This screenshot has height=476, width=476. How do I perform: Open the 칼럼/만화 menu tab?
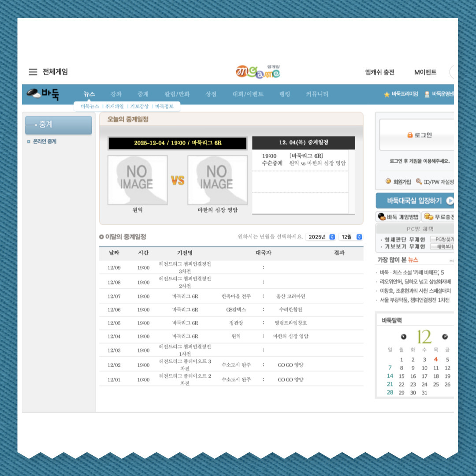(177, 94)
